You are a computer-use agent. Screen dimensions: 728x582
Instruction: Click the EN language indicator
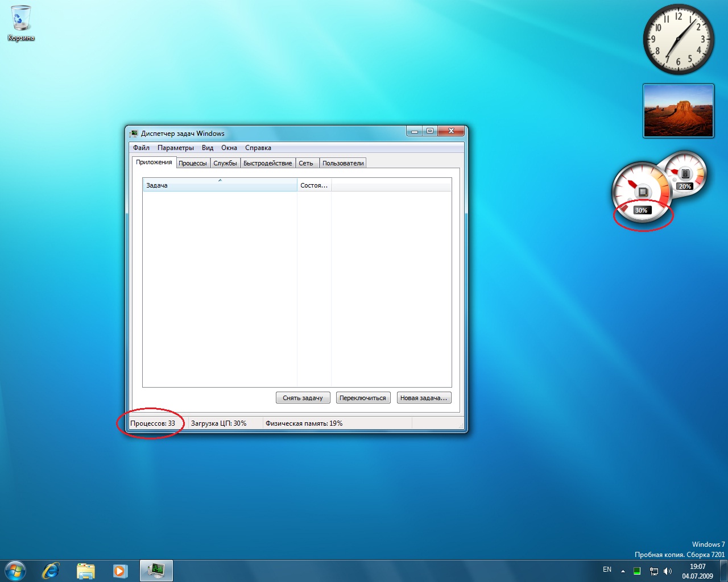coord(607,569)
